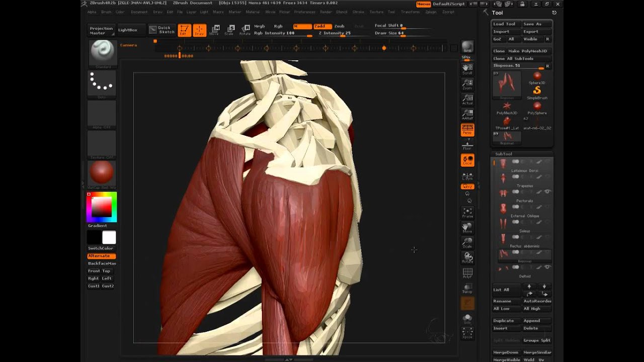Click the Load Tool button

[x=507, y=24]
